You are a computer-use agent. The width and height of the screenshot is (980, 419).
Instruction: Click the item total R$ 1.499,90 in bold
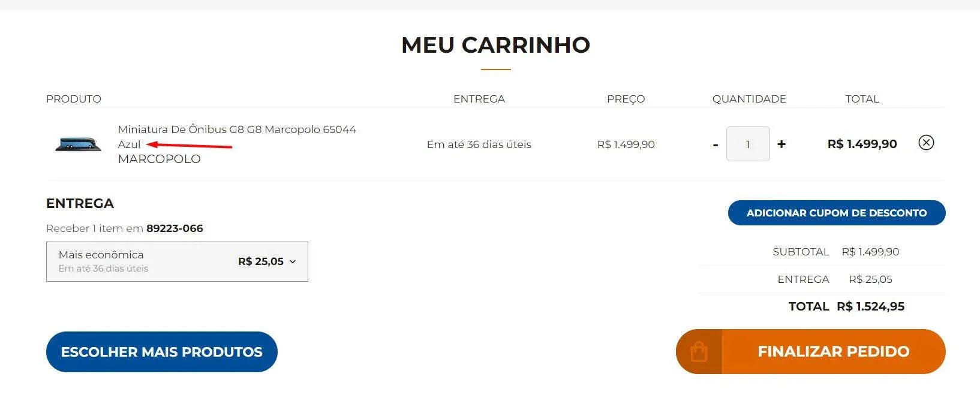862,144
